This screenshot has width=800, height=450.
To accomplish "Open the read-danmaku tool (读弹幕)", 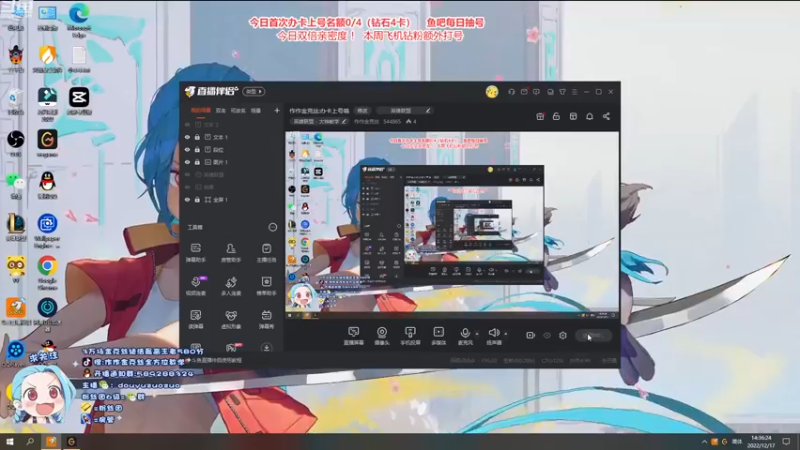I will 195,319.
